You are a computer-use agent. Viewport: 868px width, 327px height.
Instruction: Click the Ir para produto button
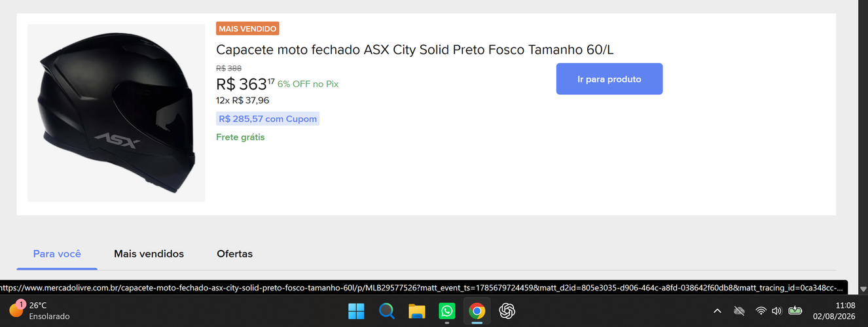point(609,78)
